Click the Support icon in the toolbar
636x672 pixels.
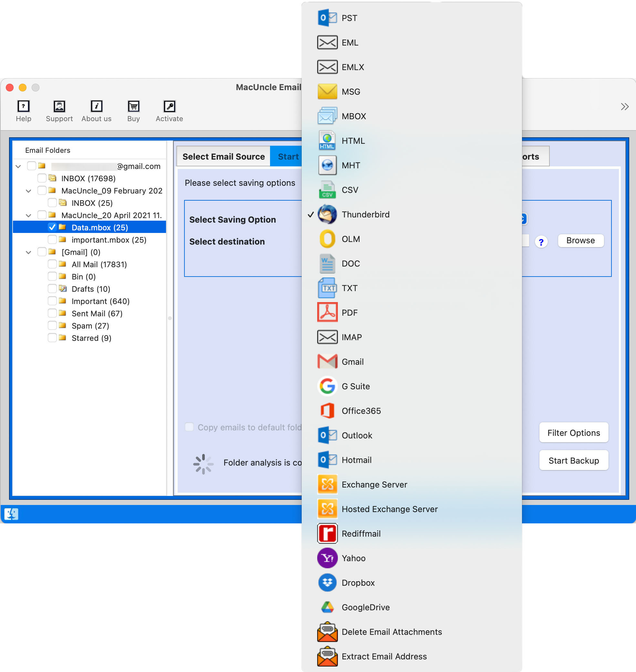click(x=59, y=111)
